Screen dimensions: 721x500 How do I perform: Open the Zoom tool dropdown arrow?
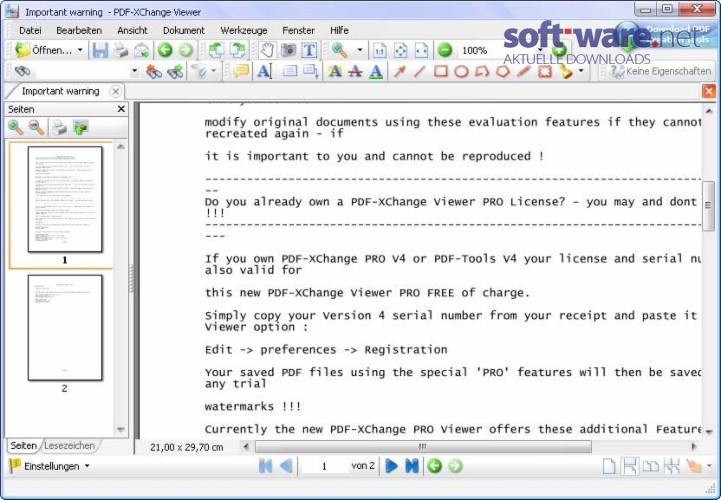click(x=360, y=50)
